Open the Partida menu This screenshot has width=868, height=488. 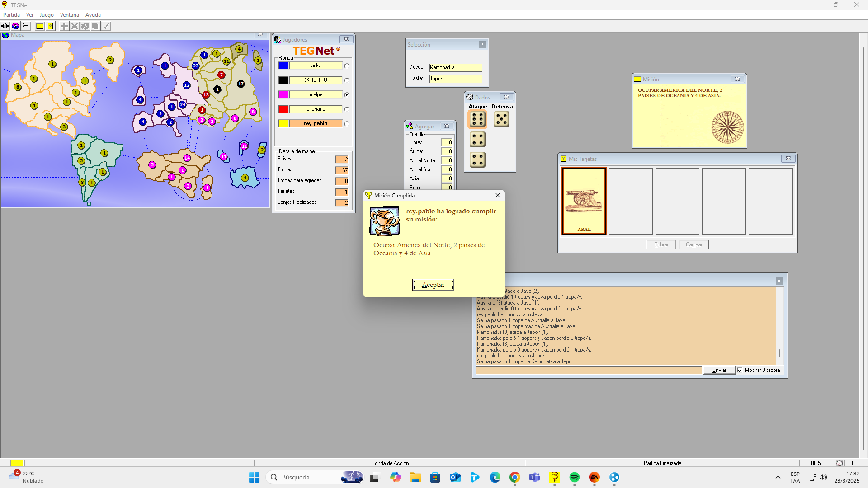click(11, 15)
